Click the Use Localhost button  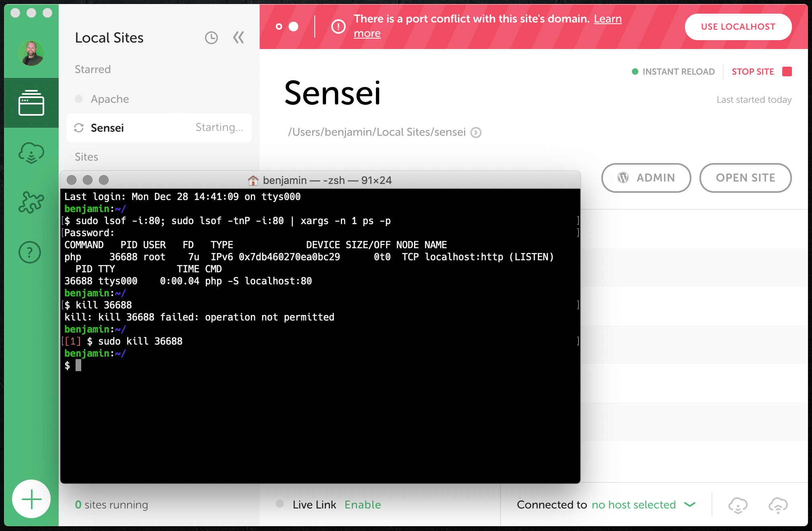pyautogui.click(x=738, y=27)
